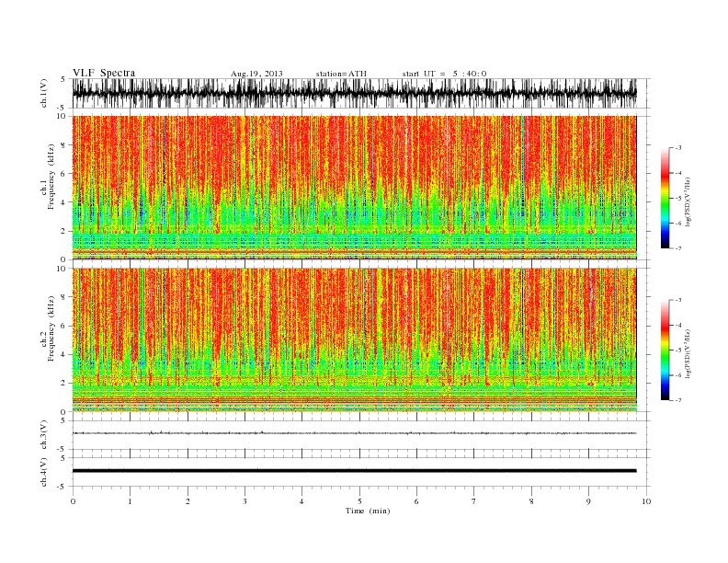
Task: Click the "-7" tick on ch.1 colorbar
Action: click(x=678, y=248)
